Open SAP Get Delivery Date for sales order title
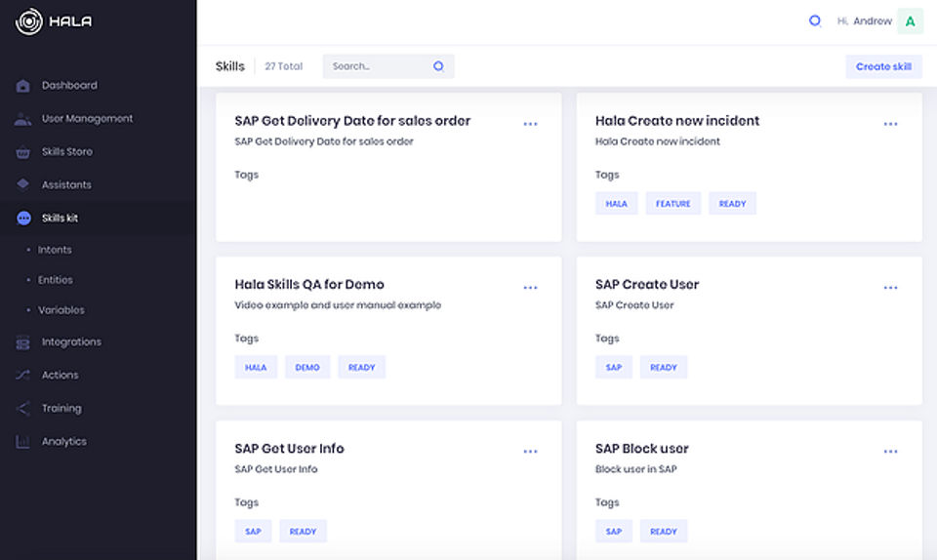The image size is (937, 560). 352,121
